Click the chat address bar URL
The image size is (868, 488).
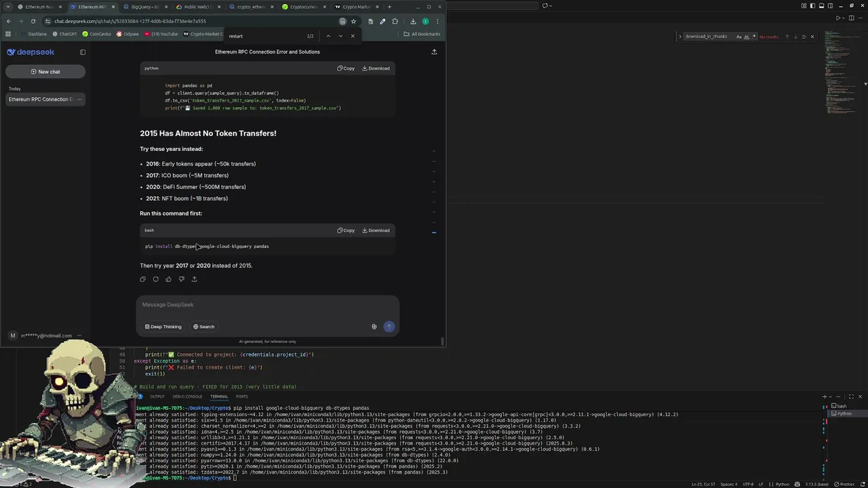coord(130,21)
